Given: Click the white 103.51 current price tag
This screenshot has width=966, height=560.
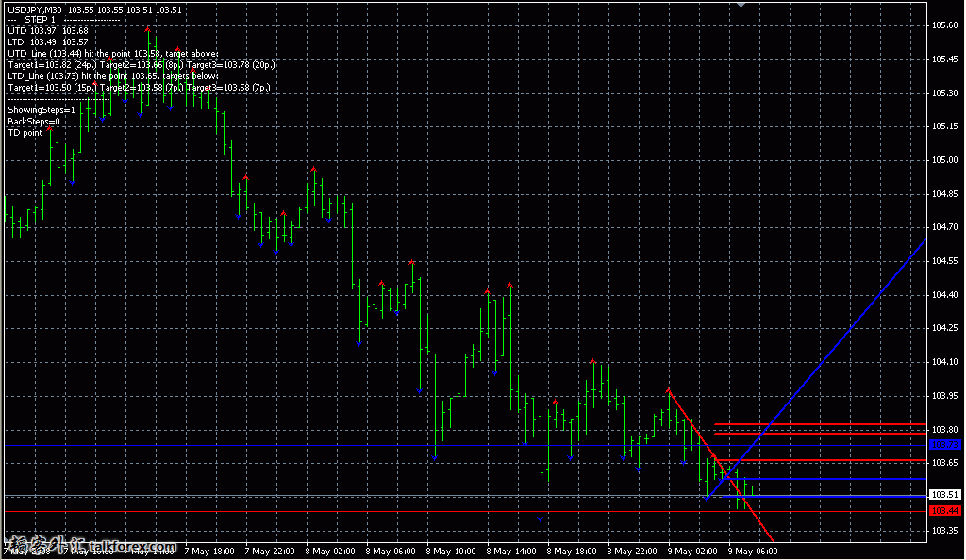Looking at the screenshot, I should point(944,494).
